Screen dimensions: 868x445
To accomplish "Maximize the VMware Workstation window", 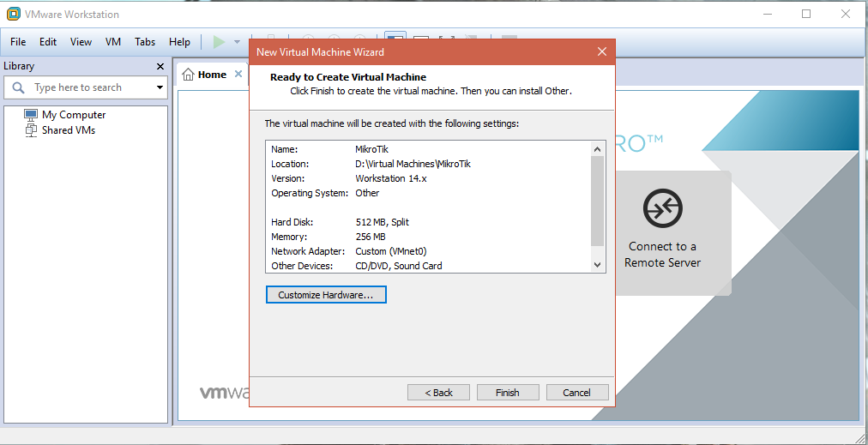I will click(x=806, y=14).
